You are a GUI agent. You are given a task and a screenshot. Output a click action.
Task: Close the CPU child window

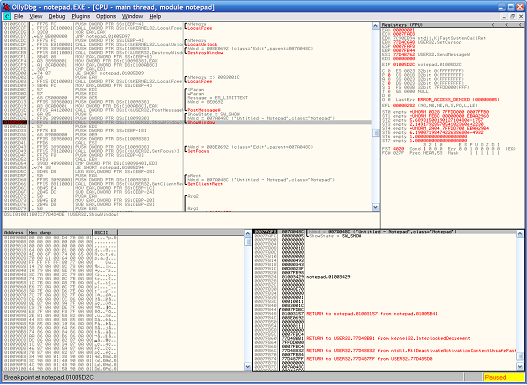click(x=520, y=16)
